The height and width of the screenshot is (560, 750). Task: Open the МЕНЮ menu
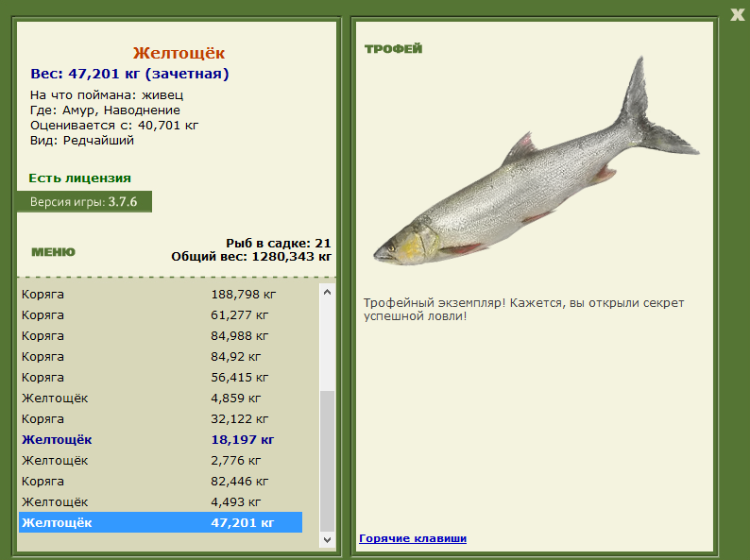click(53, 252)
